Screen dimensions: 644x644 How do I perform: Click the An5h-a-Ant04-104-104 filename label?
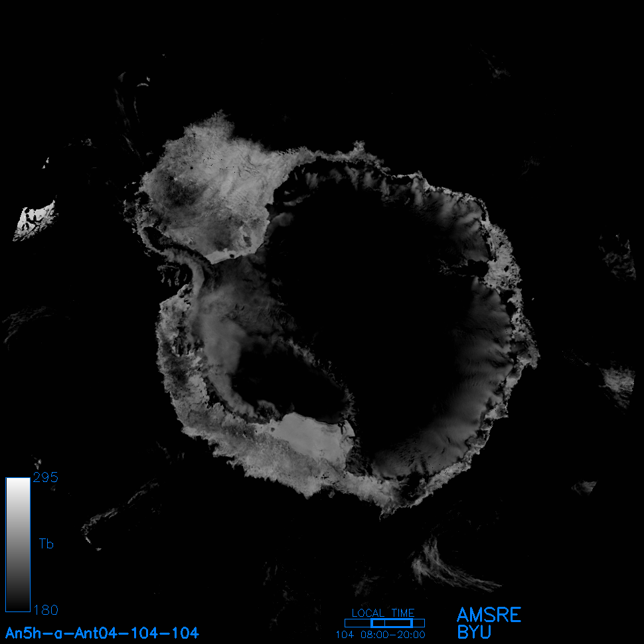[x=102, y=633]
